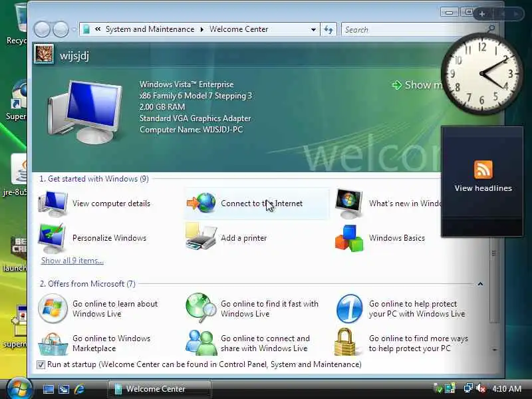
Task: Open the address bar history dropdown arrow
Action: coord(313,30)
